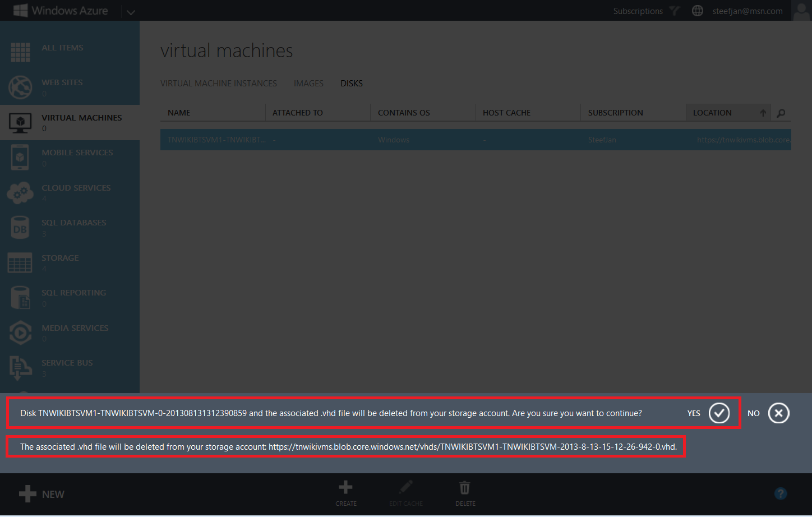Screen dimensions: 812x517
Task: Cancel deletion with the NO button
Action: (778, 413)
